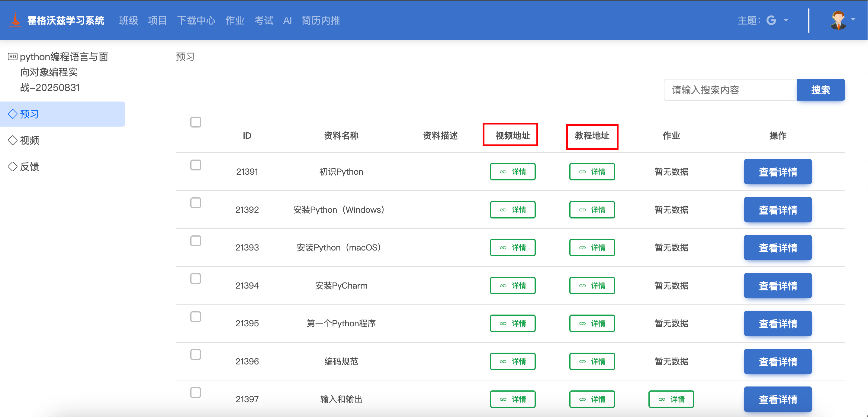The image size is (868, 417).
Task: Open video 详情 for 编码规范
Action: [513, 361]
